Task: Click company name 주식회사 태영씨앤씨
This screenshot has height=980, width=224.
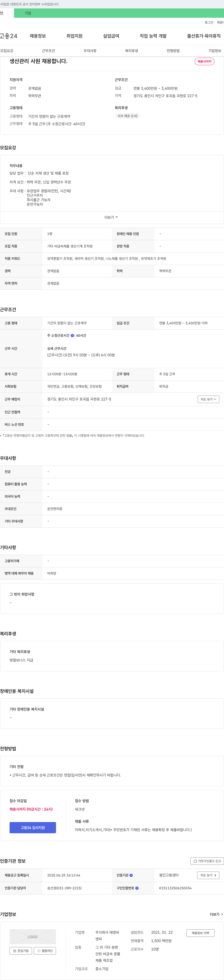Action: (107, 936)
